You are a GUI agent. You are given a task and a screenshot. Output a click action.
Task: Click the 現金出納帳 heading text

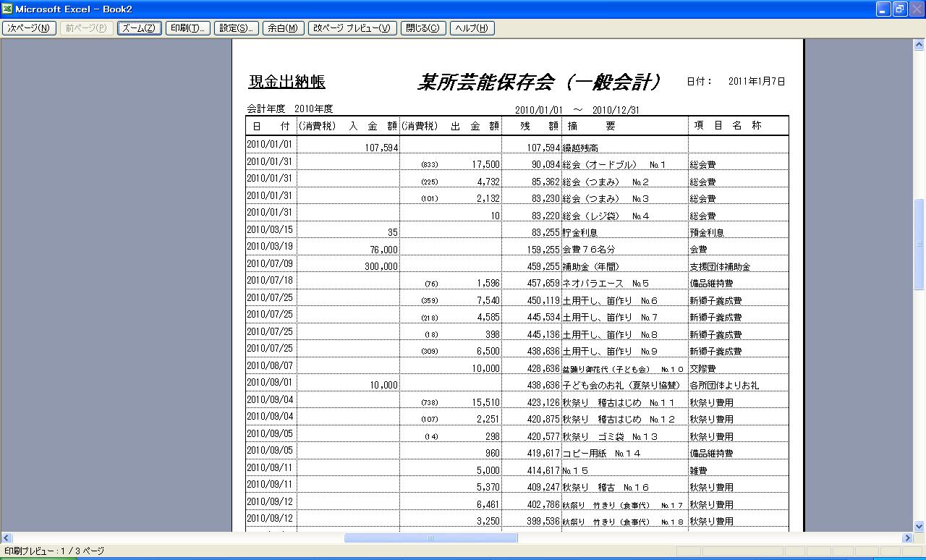point(287,82)
